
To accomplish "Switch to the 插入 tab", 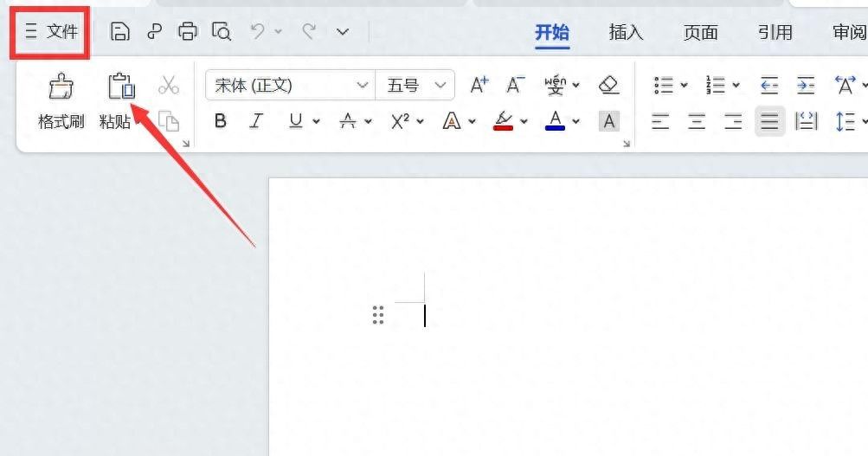I will click(626, 32).
